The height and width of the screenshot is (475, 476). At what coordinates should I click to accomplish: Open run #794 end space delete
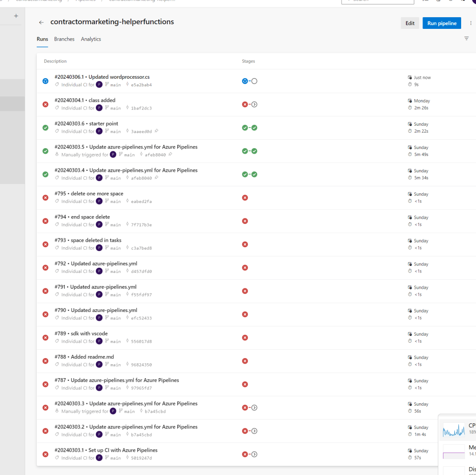82,217
